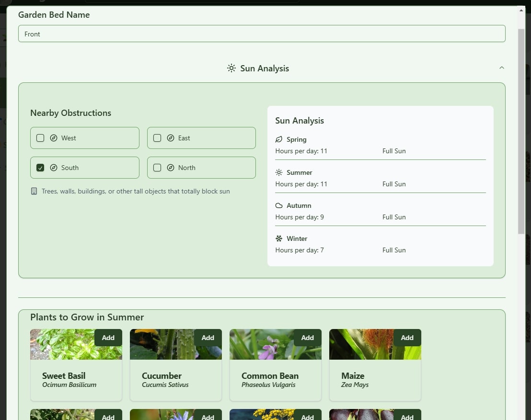Screen dimensions: 531x420
Task: Click the blocked-sun icon in the East row
Action: click(x=171, y=137)
